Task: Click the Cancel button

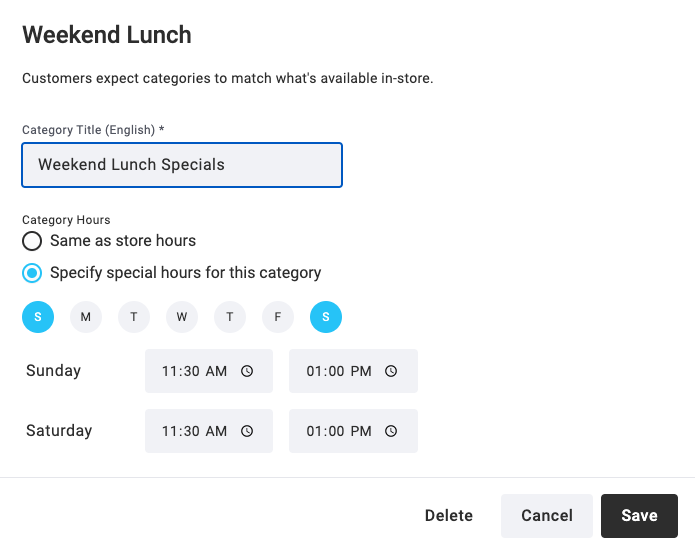Action: [x=547, y=516]
